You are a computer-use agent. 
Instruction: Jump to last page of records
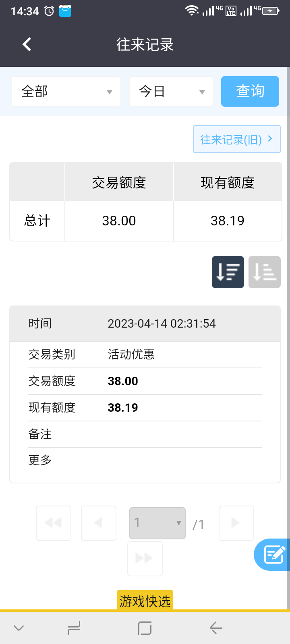pos(145,558)
